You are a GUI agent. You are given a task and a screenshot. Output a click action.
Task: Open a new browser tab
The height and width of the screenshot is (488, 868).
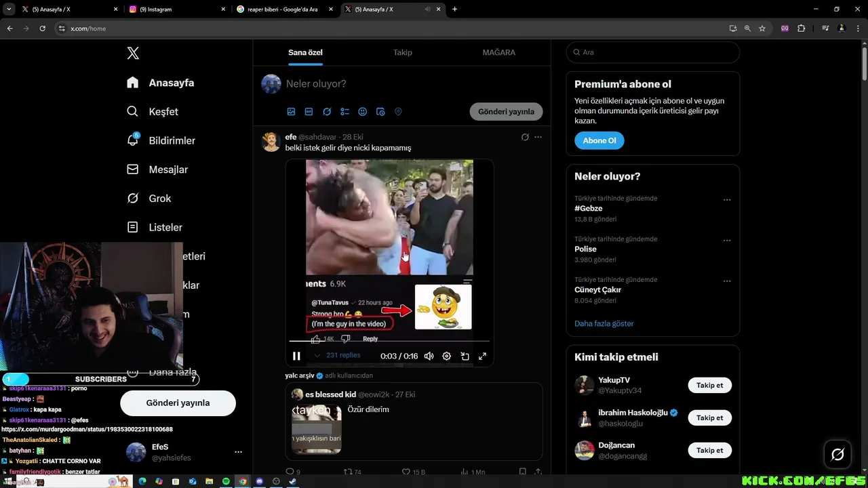coord(454,9)
